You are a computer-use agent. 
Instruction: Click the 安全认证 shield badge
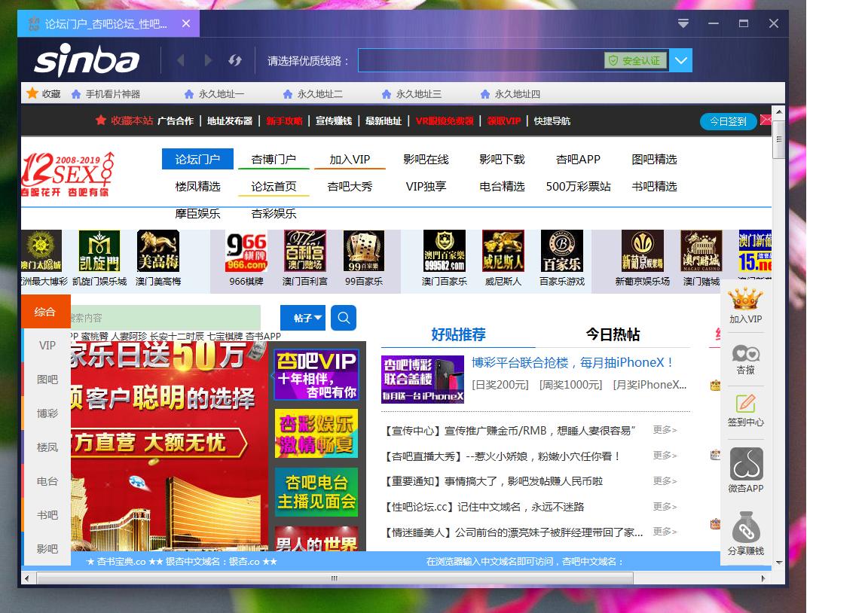(635, 61)
